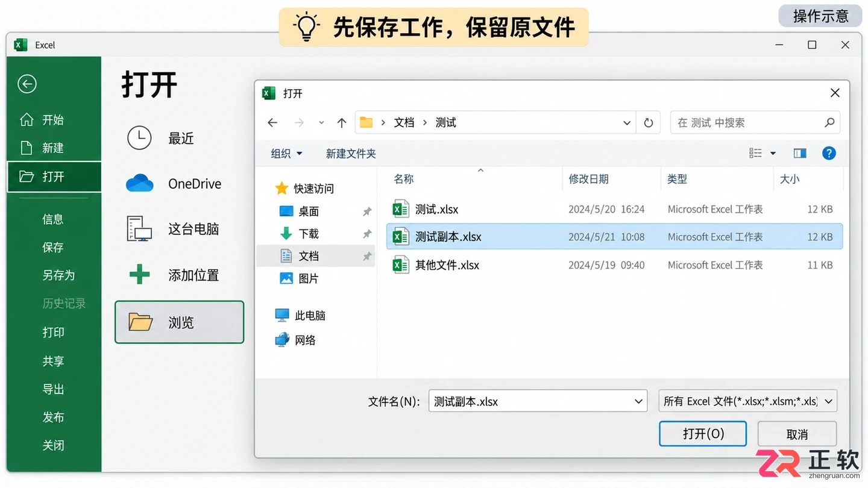Open the file type filter dropdown
This screenshot has width=868, height=488.
(x=829, y=401)
